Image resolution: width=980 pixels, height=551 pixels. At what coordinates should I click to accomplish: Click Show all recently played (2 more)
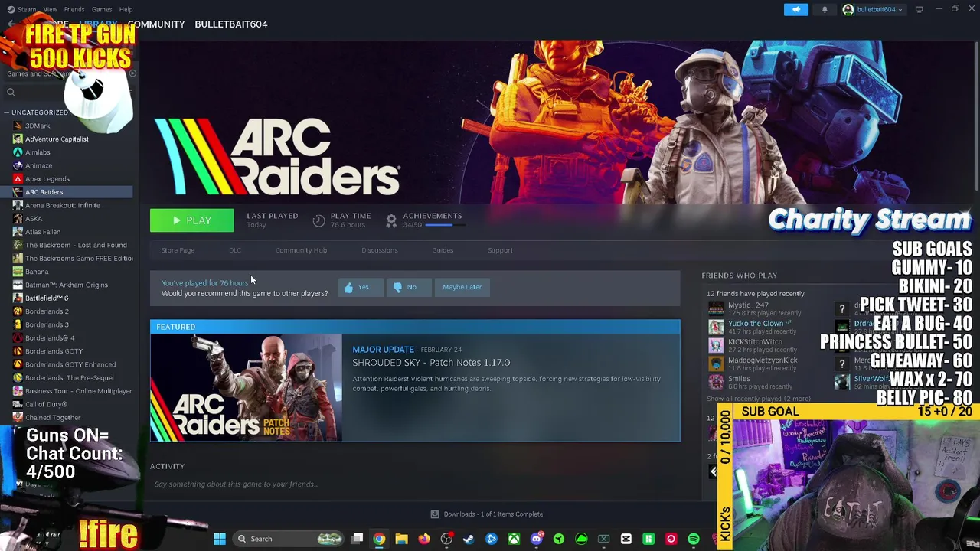[759, 399]
